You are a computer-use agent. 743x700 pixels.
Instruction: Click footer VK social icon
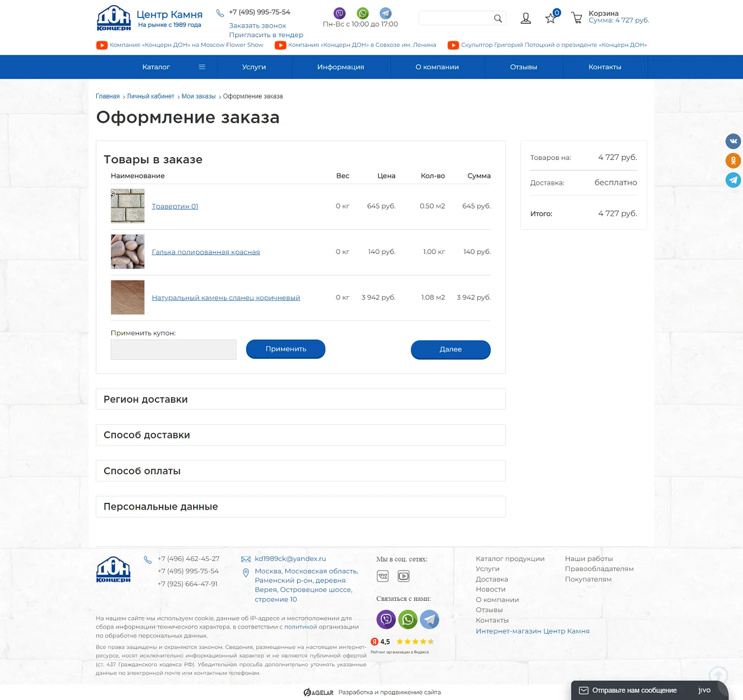click(383, 576)
